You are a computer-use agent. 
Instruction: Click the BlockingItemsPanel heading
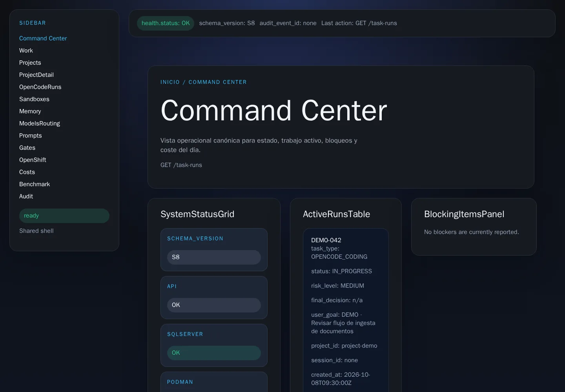click(464, 214)
